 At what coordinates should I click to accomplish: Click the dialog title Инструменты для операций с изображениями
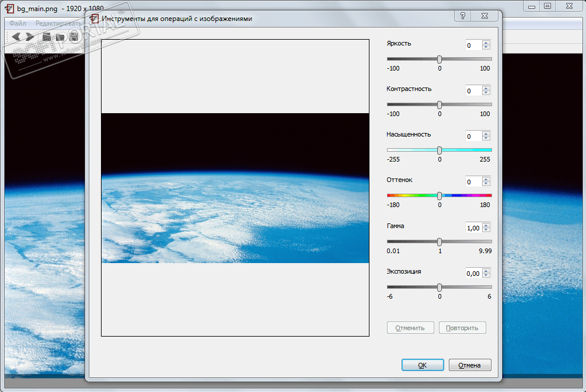177,19
